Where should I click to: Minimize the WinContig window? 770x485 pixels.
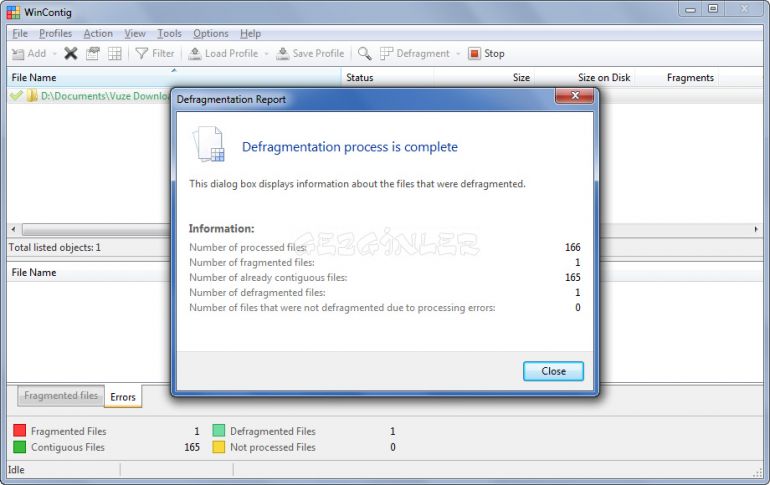pyautogui.click(x=690, y=9)
